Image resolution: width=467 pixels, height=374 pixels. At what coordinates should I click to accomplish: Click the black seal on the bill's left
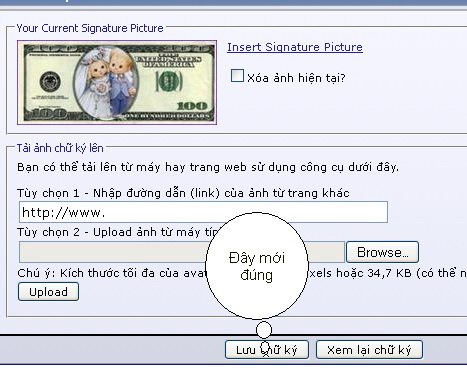pos(50,81)
